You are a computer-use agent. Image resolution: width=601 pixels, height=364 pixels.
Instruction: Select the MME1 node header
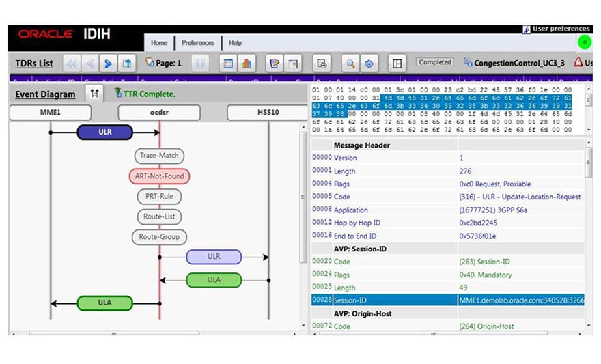[x=51, y=112]
